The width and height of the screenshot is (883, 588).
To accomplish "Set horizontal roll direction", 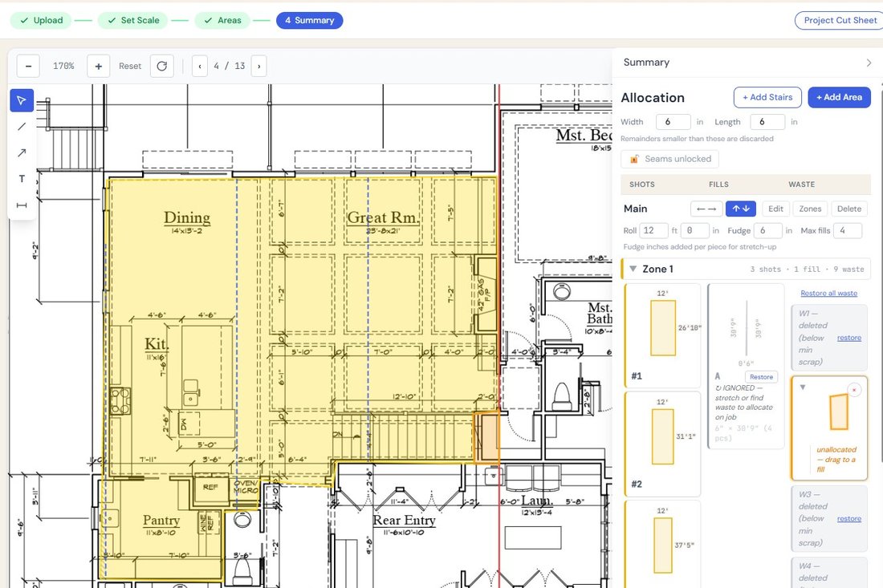I will pyautogui.click(x=706, y=209).
